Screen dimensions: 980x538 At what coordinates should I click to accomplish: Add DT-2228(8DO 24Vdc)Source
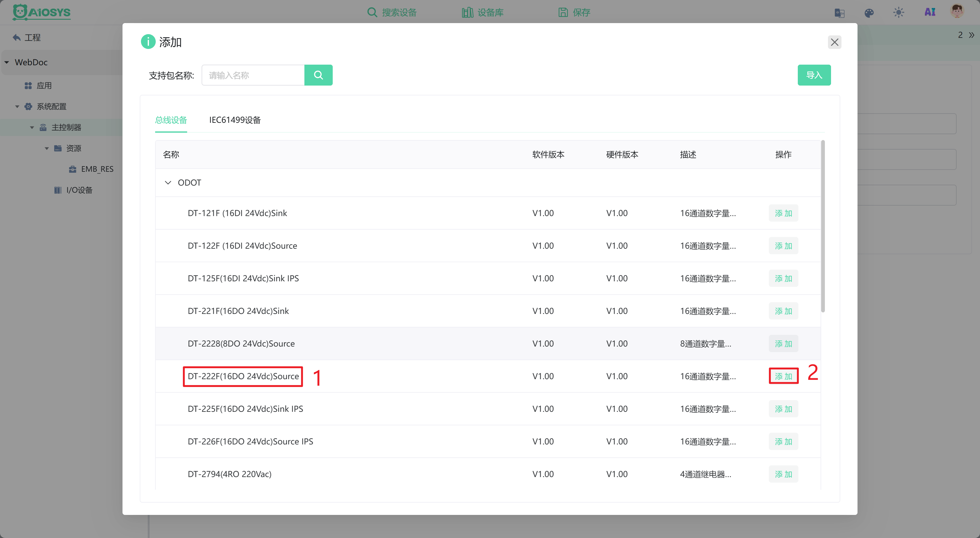coord(783,343)
